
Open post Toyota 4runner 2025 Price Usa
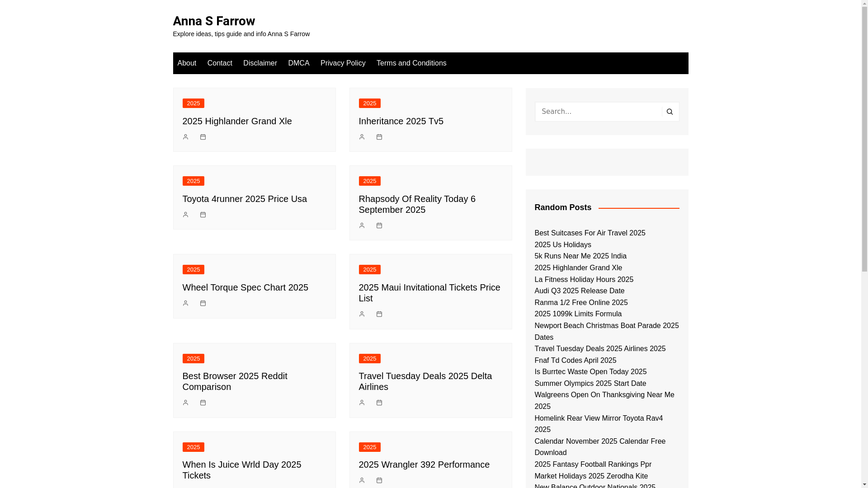point(245,199)
